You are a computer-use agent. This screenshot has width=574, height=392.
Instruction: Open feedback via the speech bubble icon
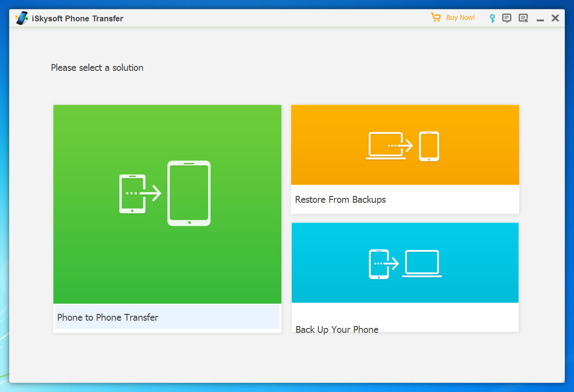click(507, 17)
